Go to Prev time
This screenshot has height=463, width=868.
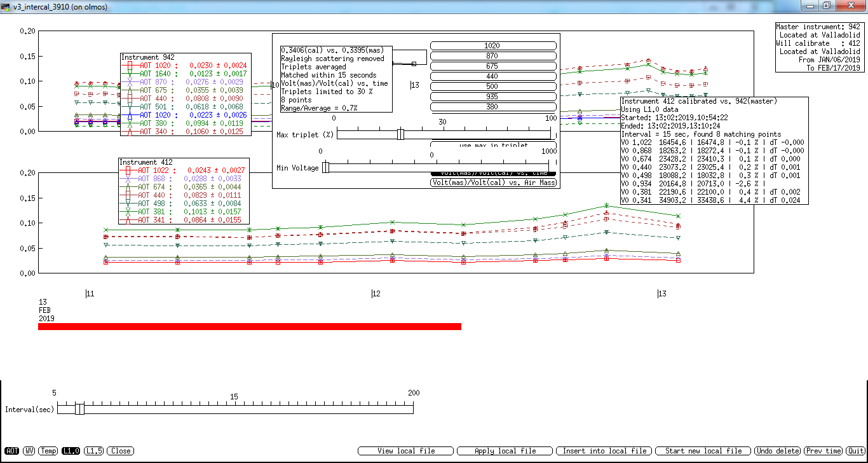coord(824,451)
